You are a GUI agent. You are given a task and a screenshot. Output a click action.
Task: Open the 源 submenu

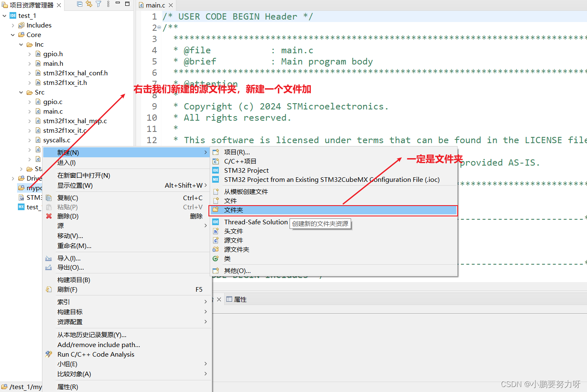click(127, 226)
